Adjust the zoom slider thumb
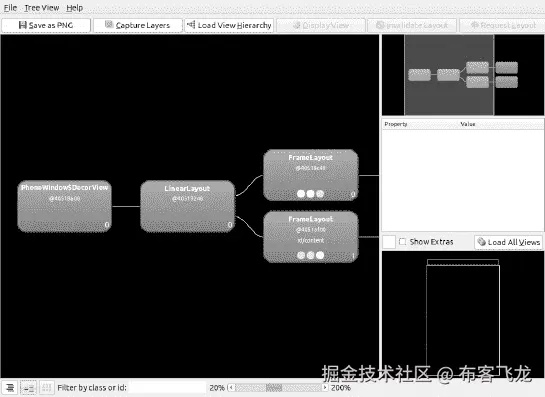 pyautogui.click(x=274, y=387)
